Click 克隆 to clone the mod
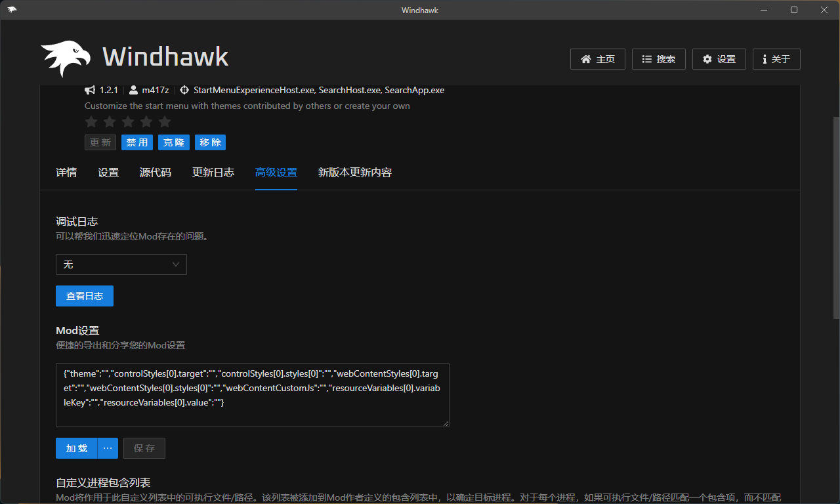This screenshot has height=504, width=840. [x=174, y=142]
